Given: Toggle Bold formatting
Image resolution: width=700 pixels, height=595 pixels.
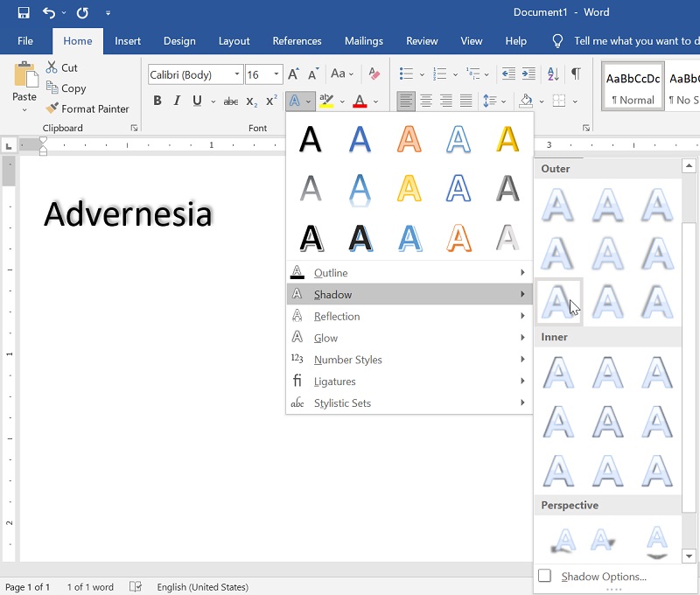Looking at the screenshot, I should (157, 101).
